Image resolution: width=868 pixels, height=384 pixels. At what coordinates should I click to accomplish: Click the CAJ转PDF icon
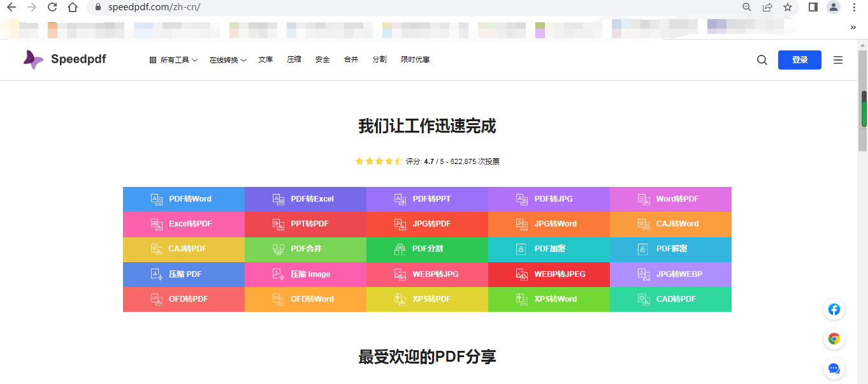pos(157,249)
